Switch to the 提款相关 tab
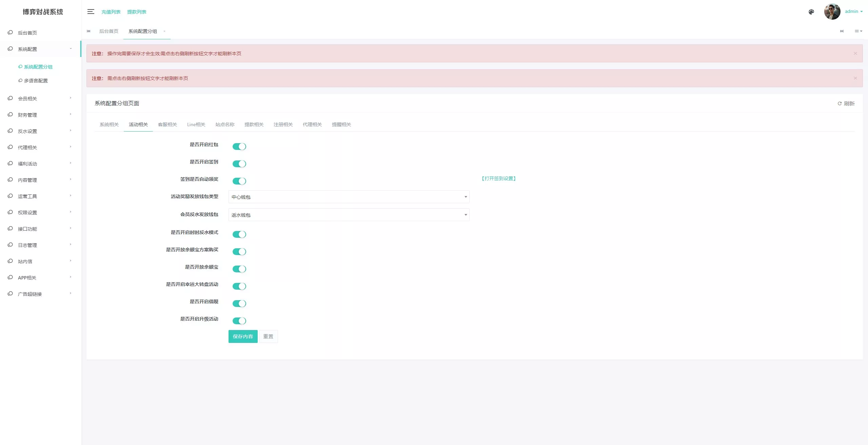This screenshot has height=445, width=868. [x=254, y=124]
